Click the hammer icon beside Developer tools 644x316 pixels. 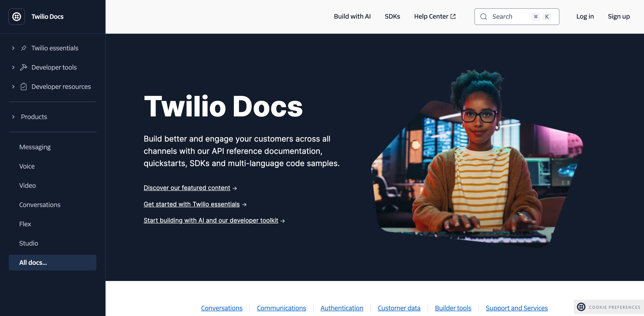[23, 67]
